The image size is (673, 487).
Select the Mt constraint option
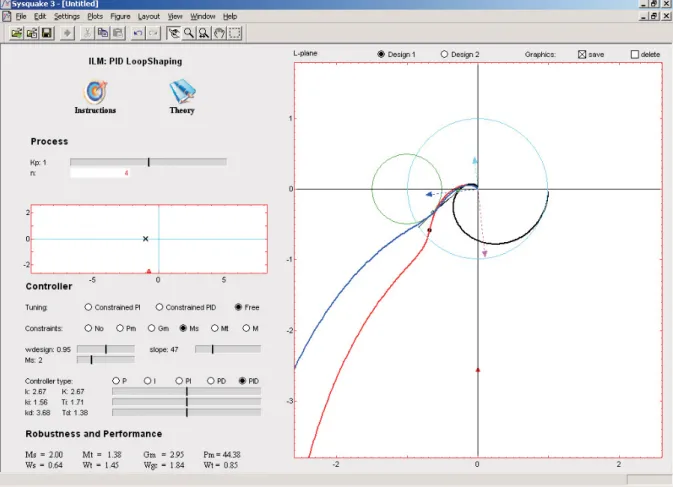[215, 328]
